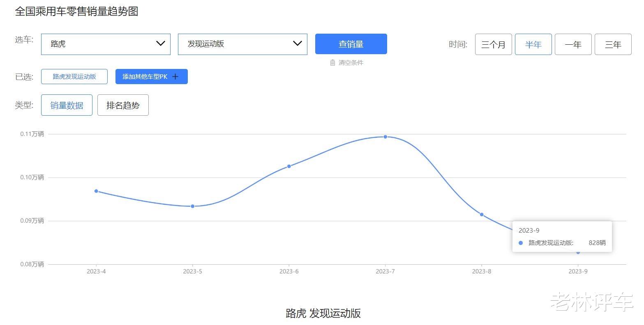Click the 已选: label

tap(24, 77)
